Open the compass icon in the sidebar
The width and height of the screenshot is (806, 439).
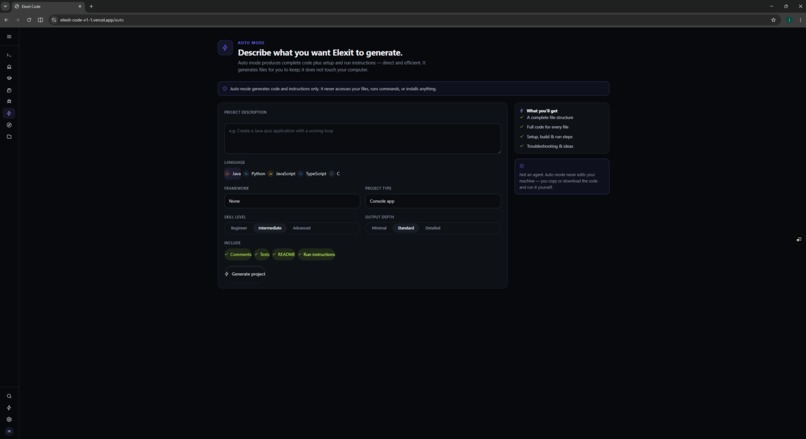pyautogui.click(x=9, y=125)
